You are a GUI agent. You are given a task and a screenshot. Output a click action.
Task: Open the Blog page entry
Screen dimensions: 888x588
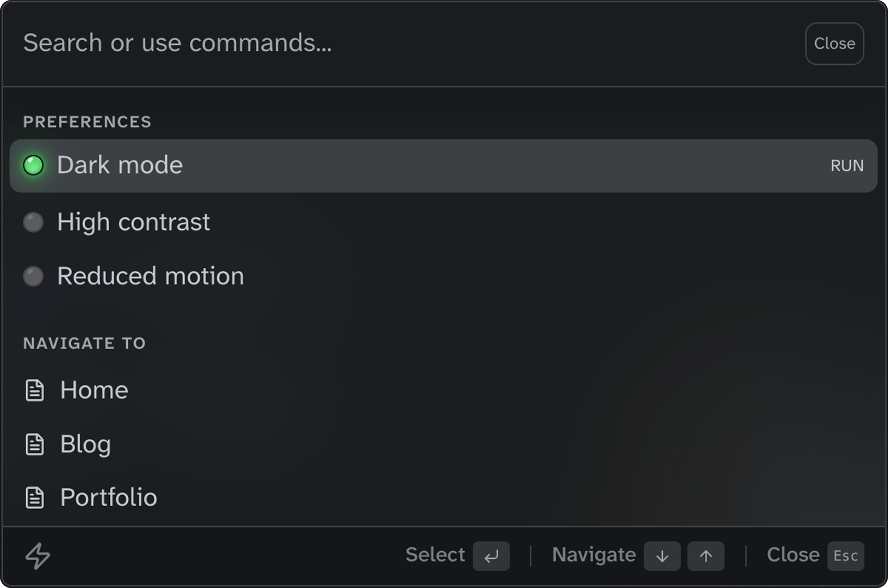pyautogui.click(x=86, y=444)
